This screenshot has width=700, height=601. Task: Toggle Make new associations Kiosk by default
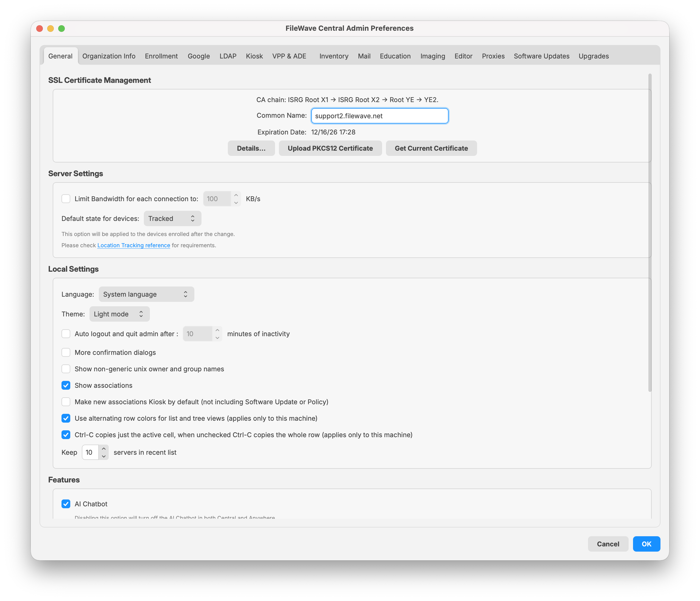tap(66, 402)
